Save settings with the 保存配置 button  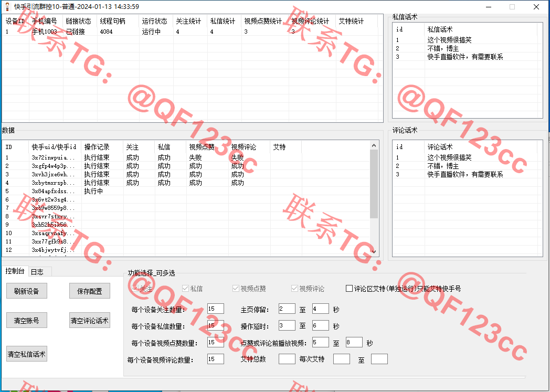point(89,291)
